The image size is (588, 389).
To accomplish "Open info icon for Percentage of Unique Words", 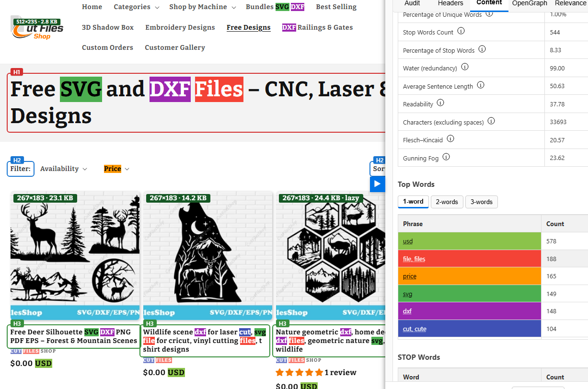I will point(489,13).
